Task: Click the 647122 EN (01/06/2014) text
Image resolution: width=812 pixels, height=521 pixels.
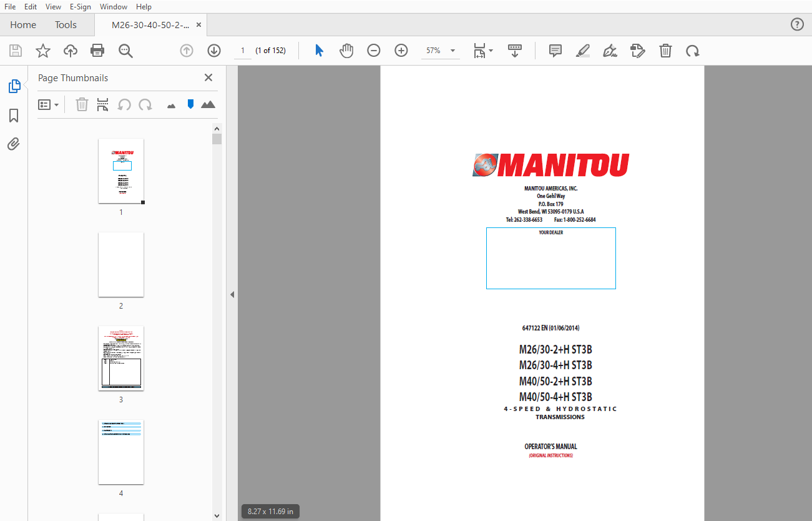Action: click(x=550, y=328)
